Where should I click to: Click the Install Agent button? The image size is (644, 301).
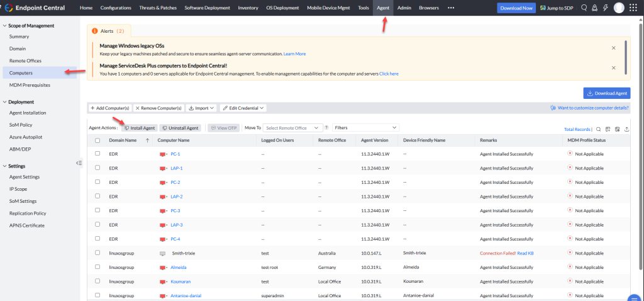(x=139, y=128)
